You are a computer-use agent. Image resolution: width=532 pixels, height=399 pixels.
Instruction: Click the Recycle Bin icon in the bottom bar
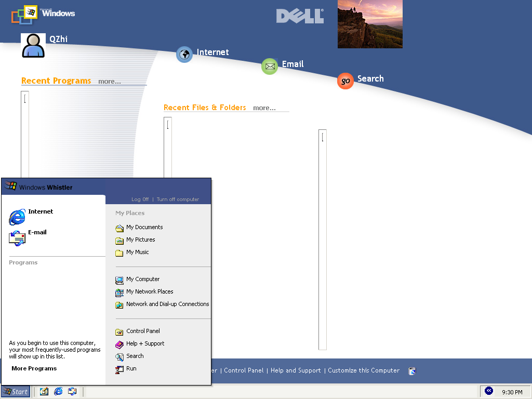[x=412, y=371]
